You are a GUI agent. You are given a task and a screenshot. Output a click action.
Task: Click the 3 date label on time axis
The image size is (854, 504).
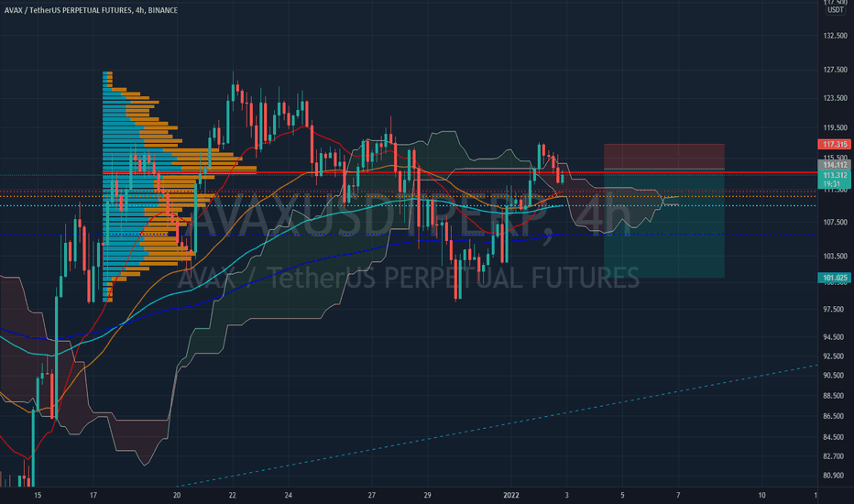(566, 495)
